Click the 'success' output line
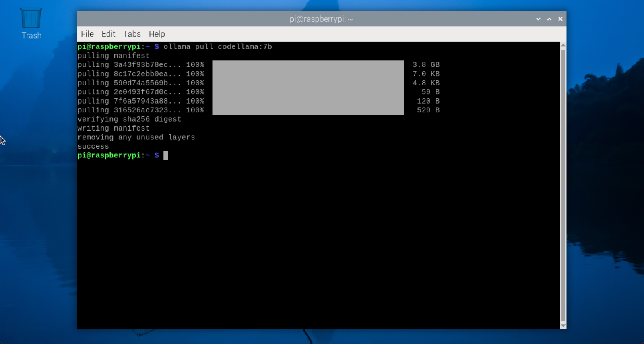This screenshot has height=344, width=644. (93, 147)
